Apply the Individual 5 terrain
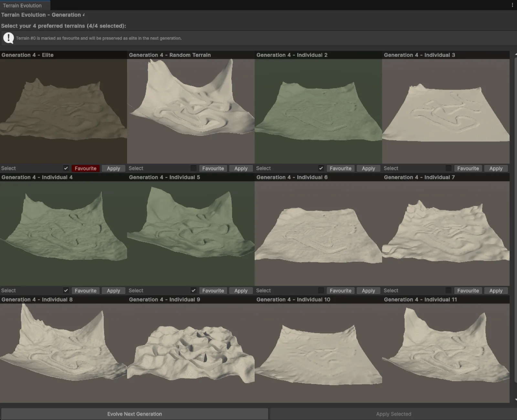The width and height of the screenshot is (517, 420). coord(241,291)
